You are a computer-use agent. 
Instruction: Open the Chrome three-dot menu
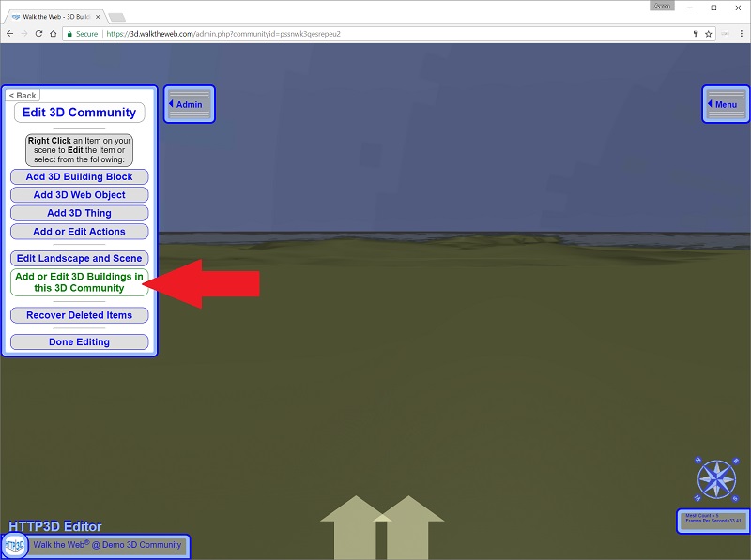click(742, 34)
